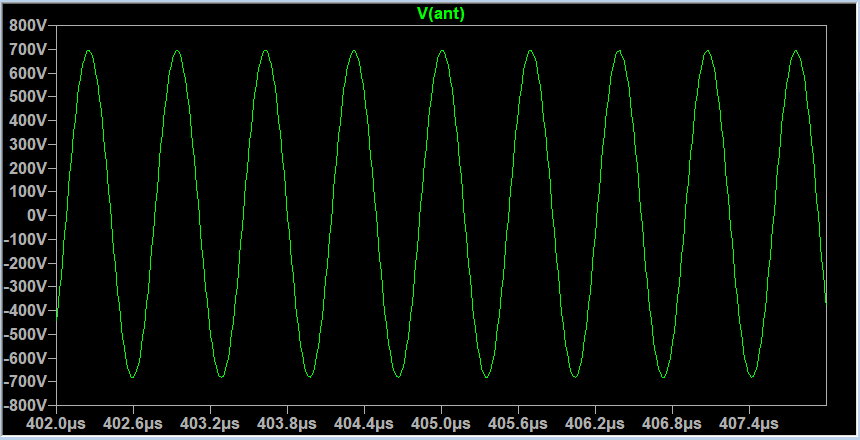Click the -400V axis label
The height and width of the screenshot is (440, 860).
pyautogui.click(x=25, y=311)
